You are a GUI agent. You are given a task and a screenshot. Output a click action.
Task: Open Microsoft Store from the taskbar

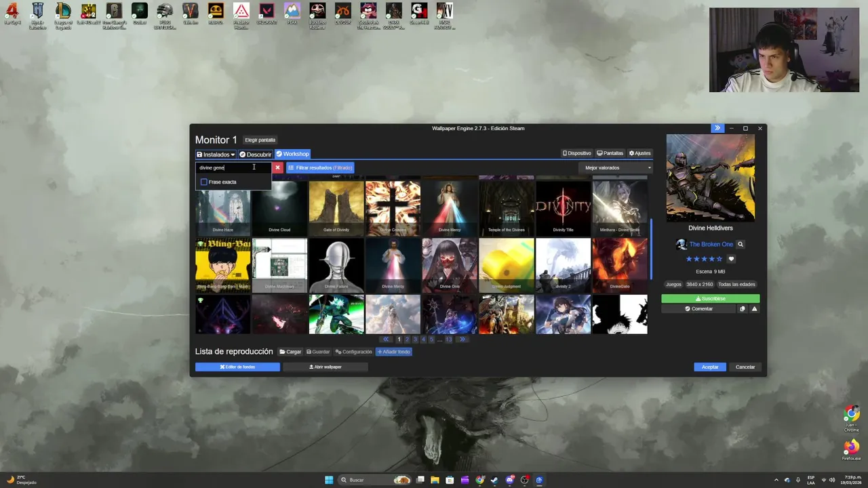pos(450,480)
